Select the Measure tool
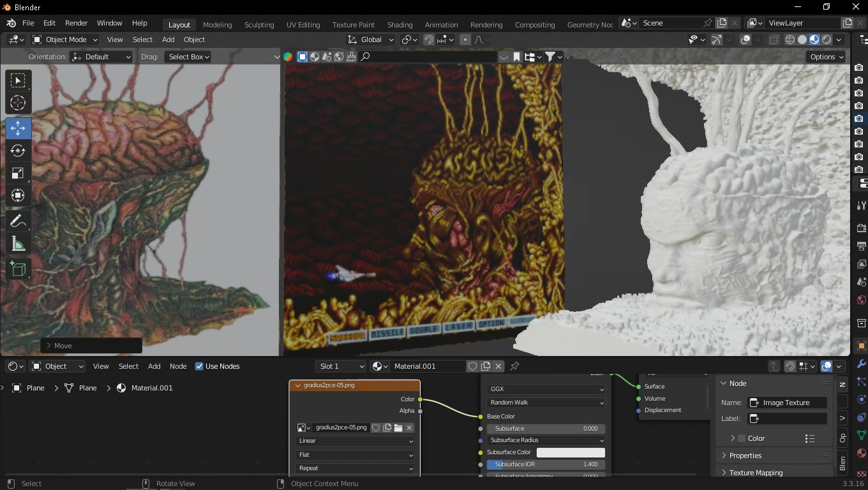Image resolution: width=868 pixels, height=490 pixels. coord(18,244)
